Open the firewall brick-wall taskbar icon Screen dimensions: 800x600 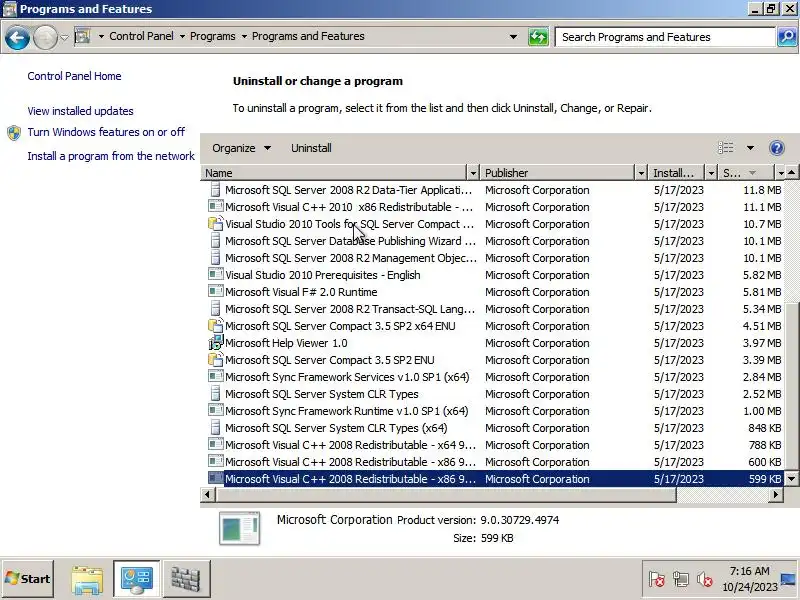pos(186,579)
